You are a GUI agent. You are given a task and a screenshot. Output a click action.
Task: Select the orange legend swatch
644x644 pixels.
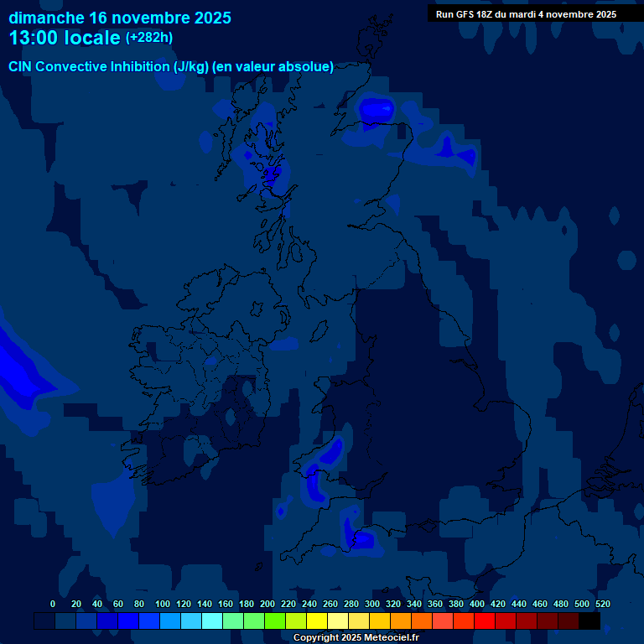click(401, 621)
